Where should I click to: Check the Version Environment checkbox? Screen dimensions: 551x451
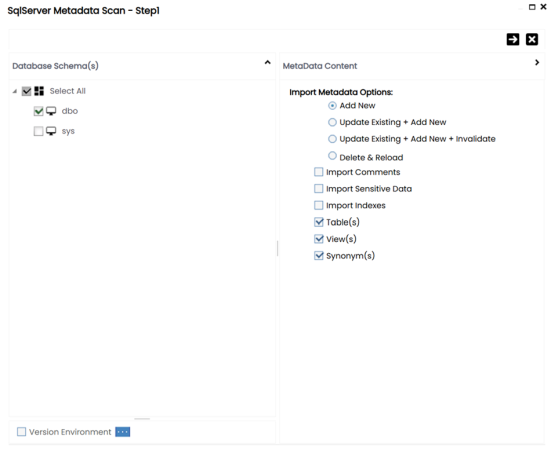[21, 432]
